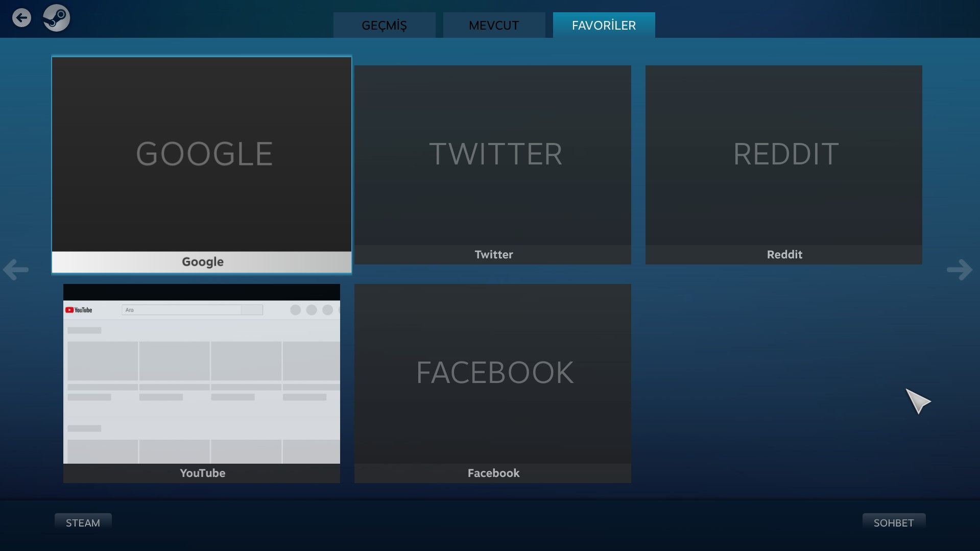Click the Twitter caption label

[494, 254]
